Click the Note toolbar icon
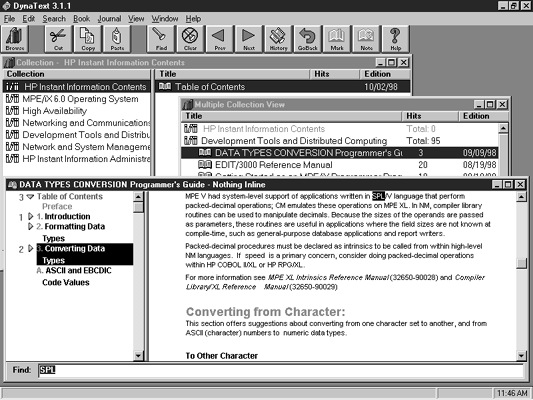 [x=366, y=39]
